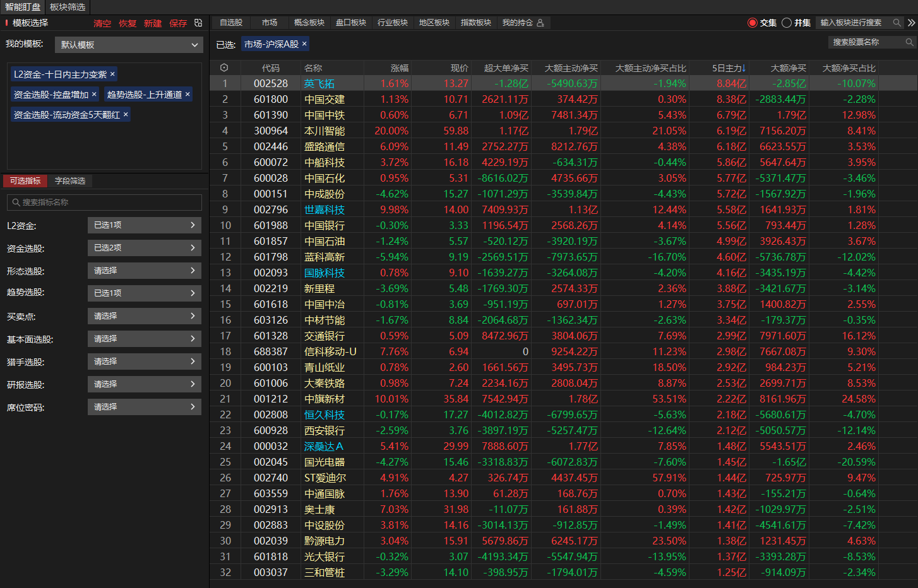Click the 清空 button
The height and width of the screenshot is (588, 918).
pos(102,23)
